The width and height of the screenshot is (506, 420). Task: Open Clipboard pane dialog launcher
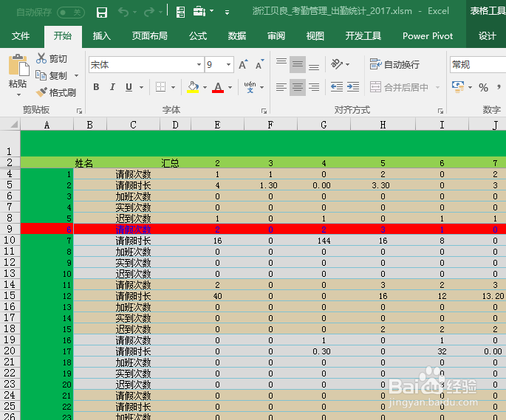[79, 111]
